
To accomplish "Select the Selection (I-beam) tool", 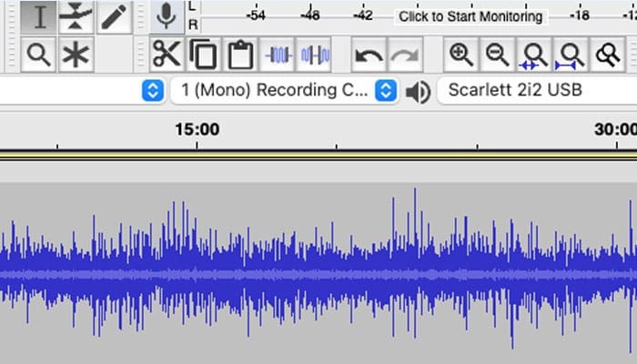I will (39, 17).
